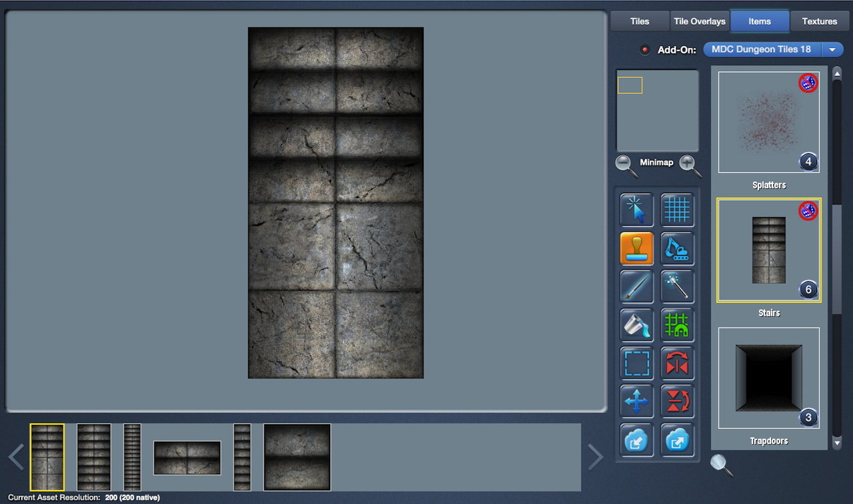Click the Splatters label text

[x=769, y=185]
